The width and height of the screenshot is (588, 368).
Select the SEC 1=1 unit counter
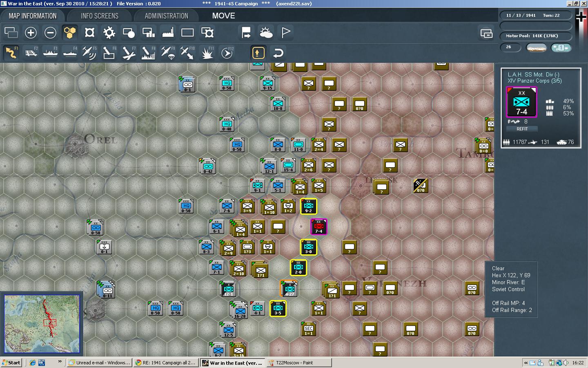click(308, 329)
